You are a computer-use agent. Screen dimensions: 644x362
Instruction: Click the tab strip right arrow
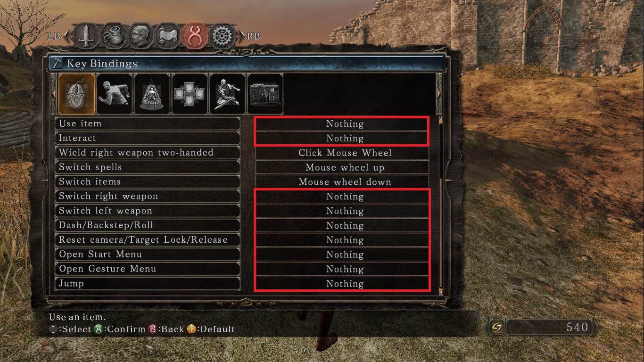point(439,94)
